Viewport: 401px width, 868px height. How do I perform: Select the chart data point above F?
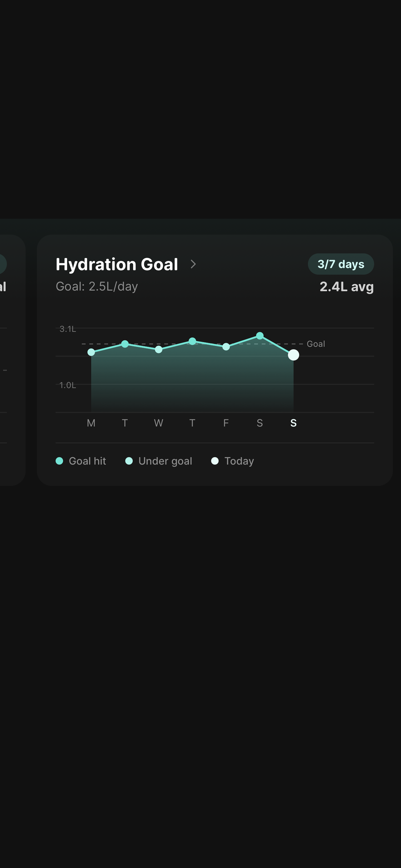click(226, 347)
